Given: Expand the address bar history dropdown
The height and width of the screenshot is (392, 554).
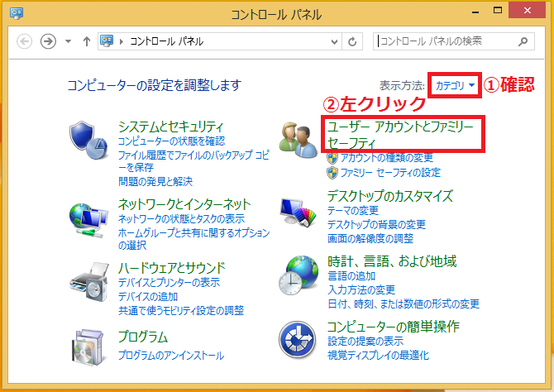Looking at the screenshot, I should pos(334,41).
